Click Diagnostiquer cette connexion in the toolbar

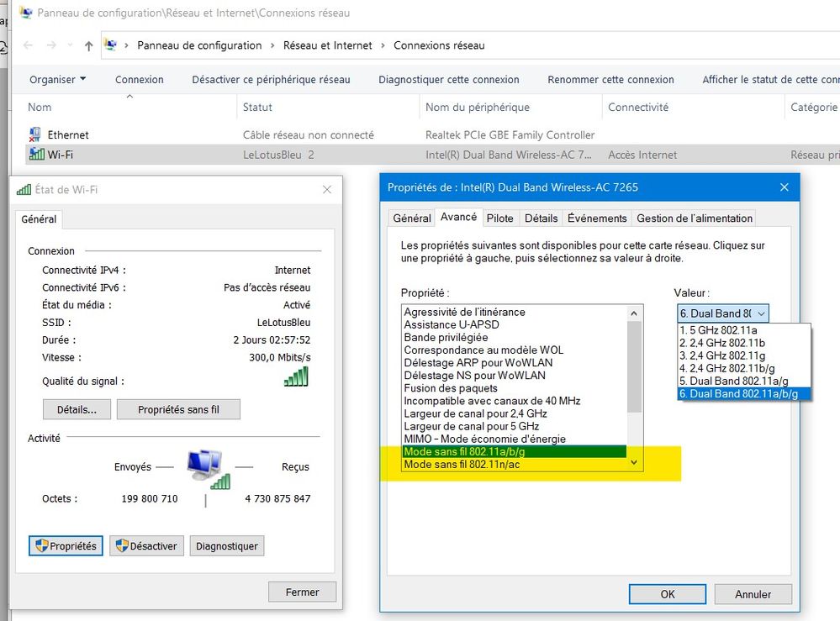click(x=451, y=79)
